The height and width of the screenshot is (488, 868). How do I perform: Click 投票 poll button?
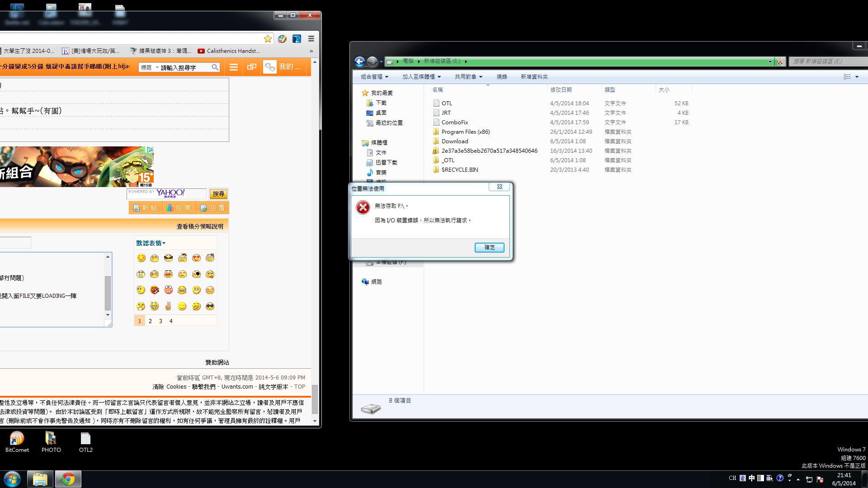tap(179, 208)
